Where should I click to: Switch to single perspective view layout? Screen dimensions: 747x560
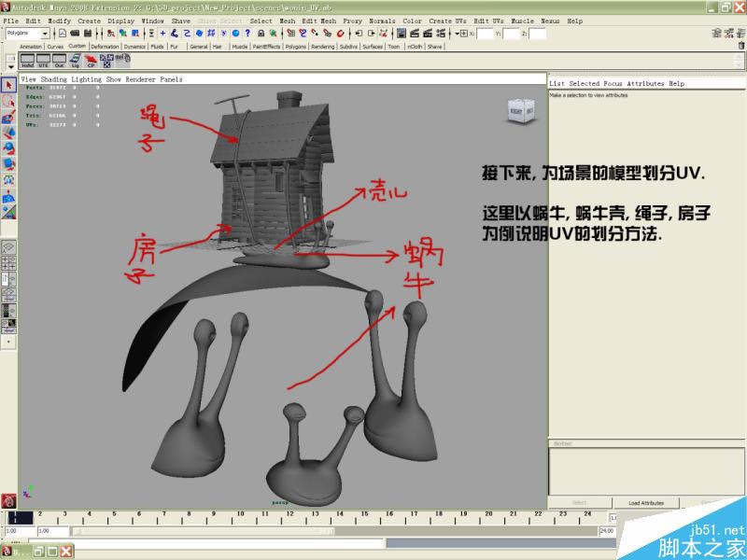pos(8,247)
